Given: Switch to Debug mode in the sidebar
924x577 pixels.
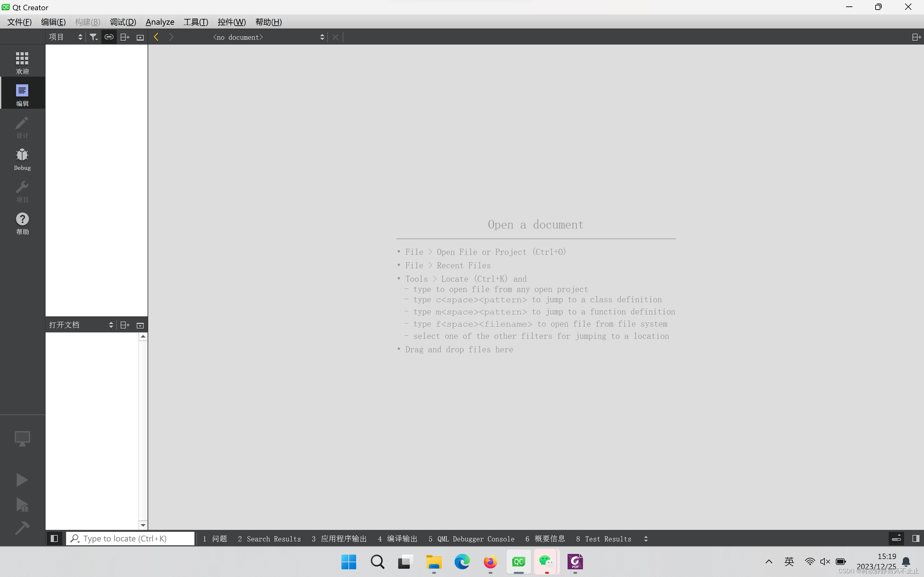Looking at the screenshot, I should click(22, 159).
